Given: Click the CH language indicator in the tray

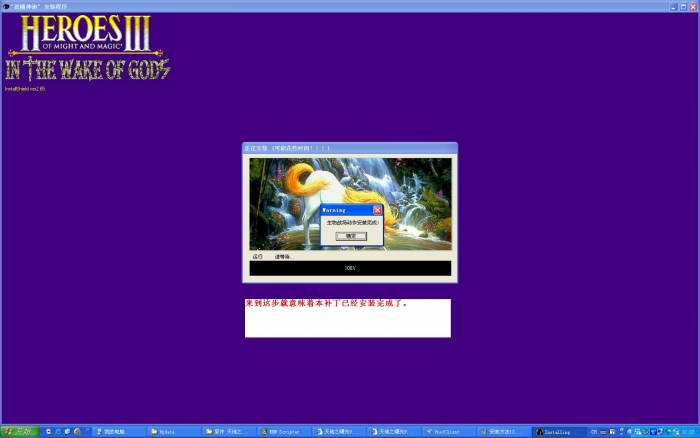Looking at the screenshot, I should pos(594,432).
